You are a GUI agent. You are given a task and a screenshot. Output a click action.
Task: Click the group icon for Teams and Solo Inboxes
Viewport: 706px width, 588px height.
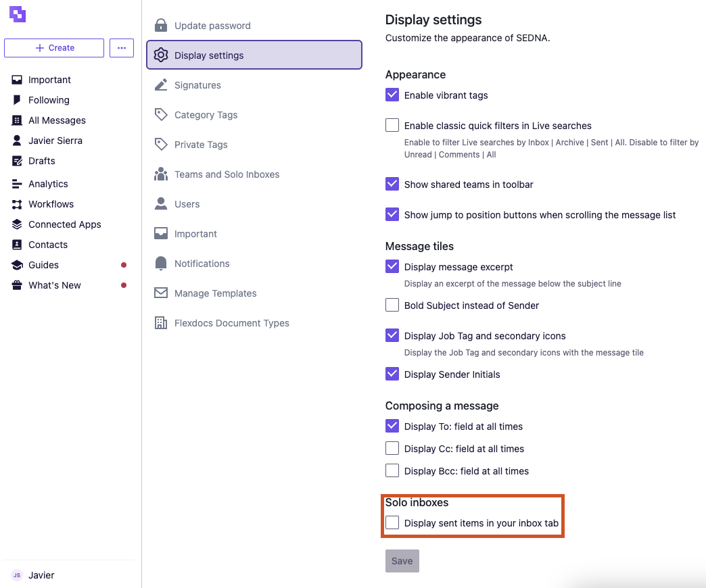pos(161,174)
